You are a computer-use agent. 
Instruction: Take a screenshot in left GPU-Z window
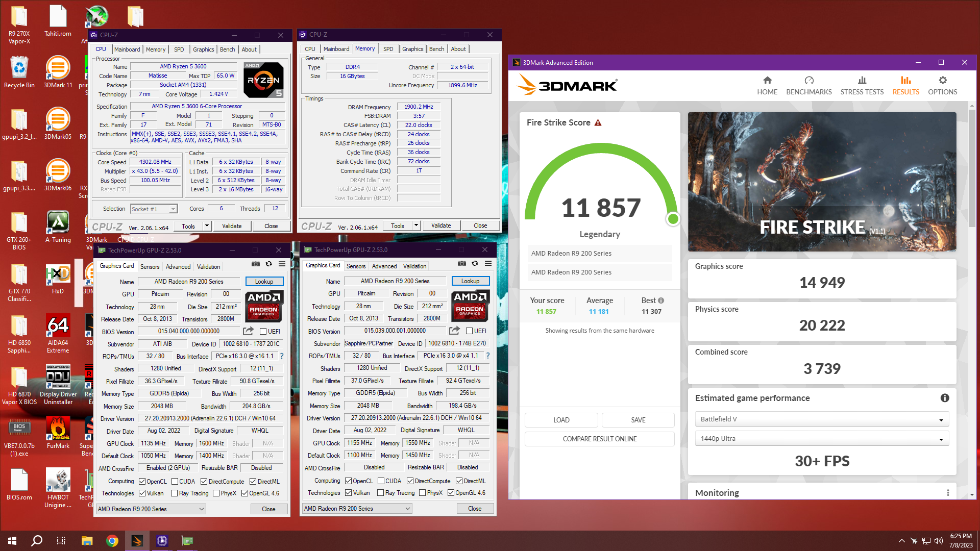coord(256,264)
